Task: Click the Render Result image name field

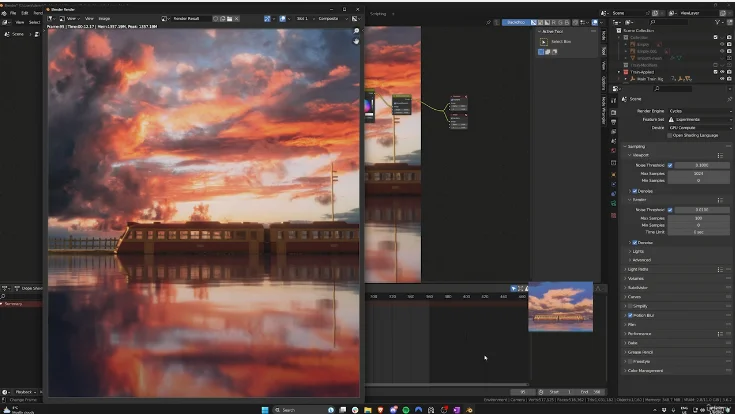Action: click(190, 19)
